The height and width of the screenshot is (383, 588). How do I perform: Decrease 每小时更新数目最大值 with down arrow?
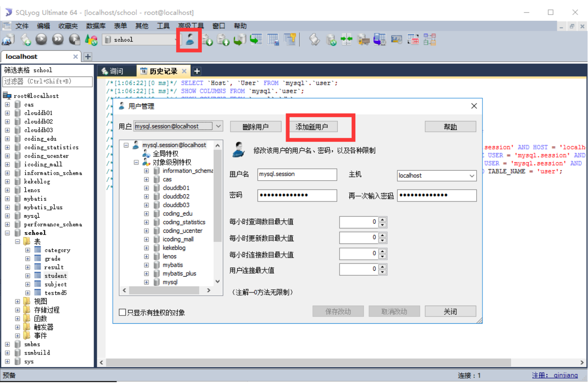[383, 240]
